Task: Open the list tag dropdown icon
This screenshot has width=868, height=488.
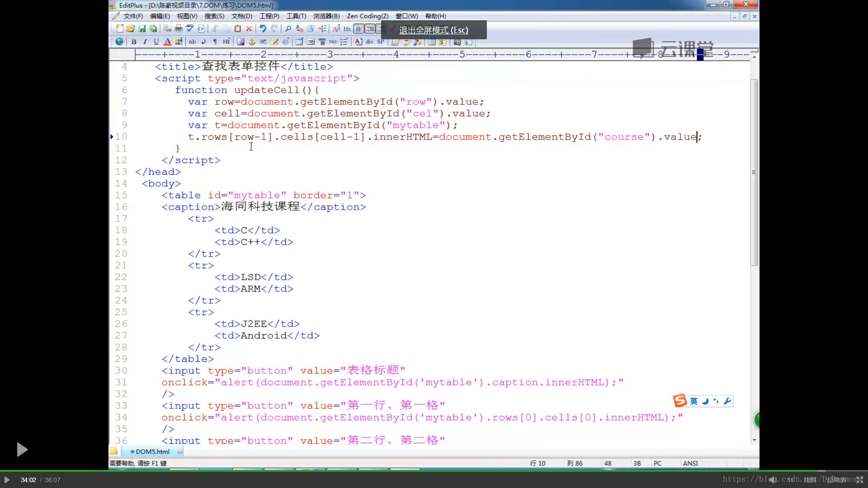Action: tap(344, 42)
